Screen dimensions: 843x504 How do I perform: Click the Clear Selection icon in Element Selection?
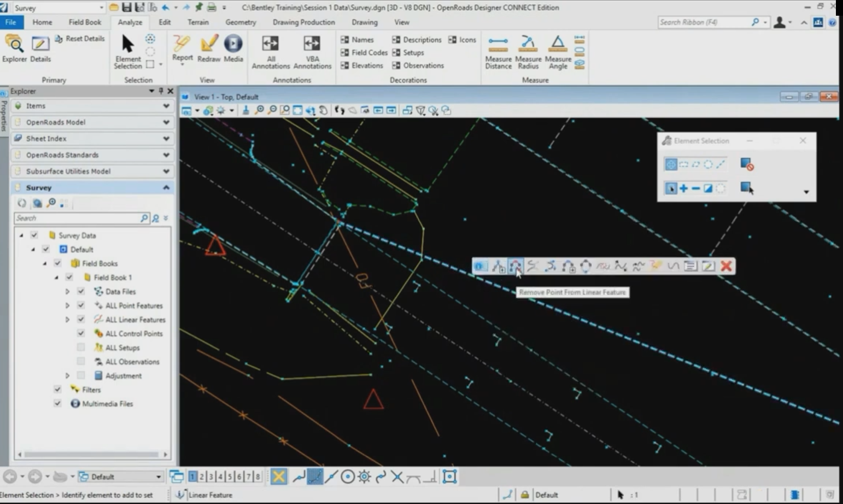click(x=746, y=164)
